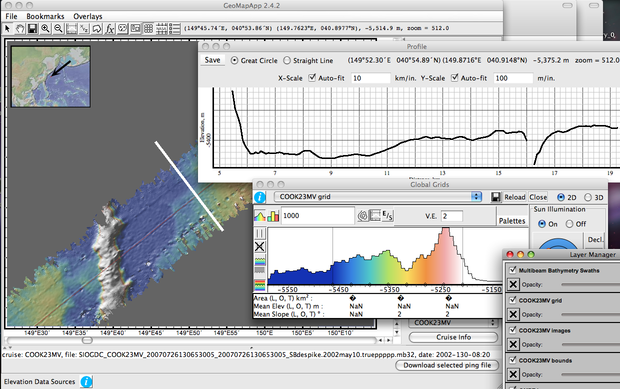Viewport: 620px width, 389px height.
Task: Click the contour spiral icon in Global Grids
Action: [362, 216]
